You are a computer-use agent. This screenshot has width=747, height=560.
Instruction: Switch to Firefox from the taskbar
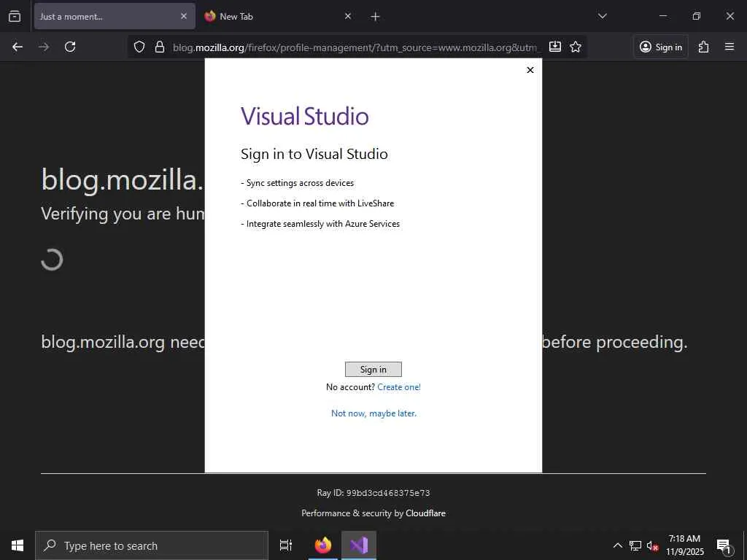(x=323, y=545)
